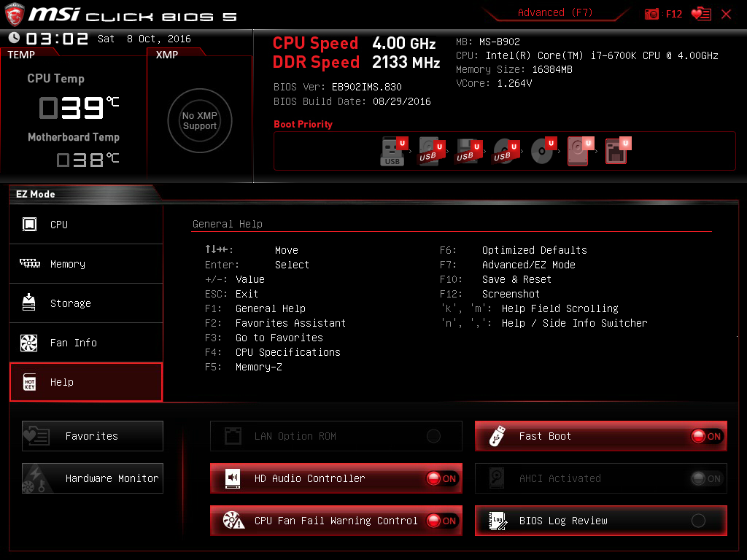
Task: Open the Storage section
Action: [86, 303]
